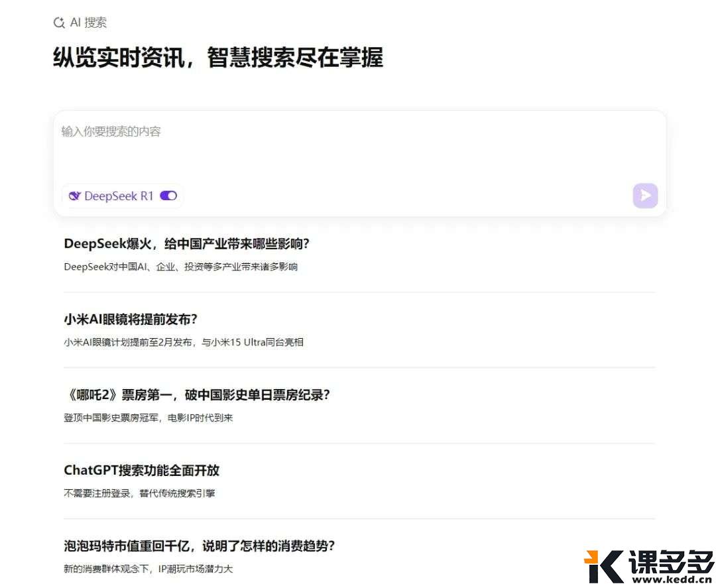The width and height of the screenshot is (716, 588).
Task: Select summary 小米AI眼镜计划提前至2月发布
Action: [128, 342]
